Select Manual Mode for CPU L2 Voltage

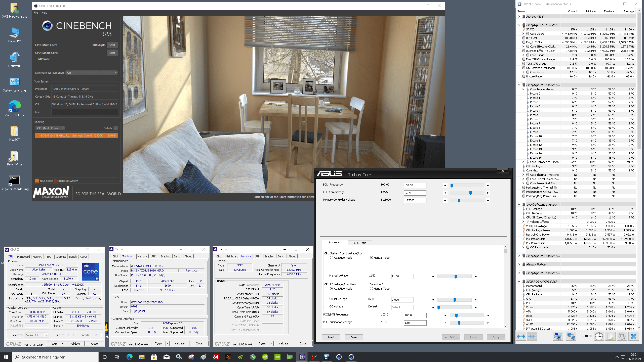[371, 289]
